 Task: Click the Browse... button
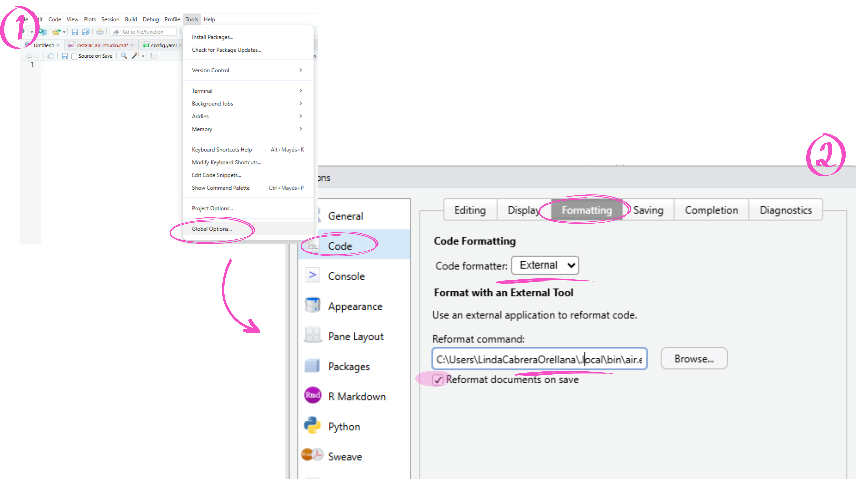click(x=694, y=359)
